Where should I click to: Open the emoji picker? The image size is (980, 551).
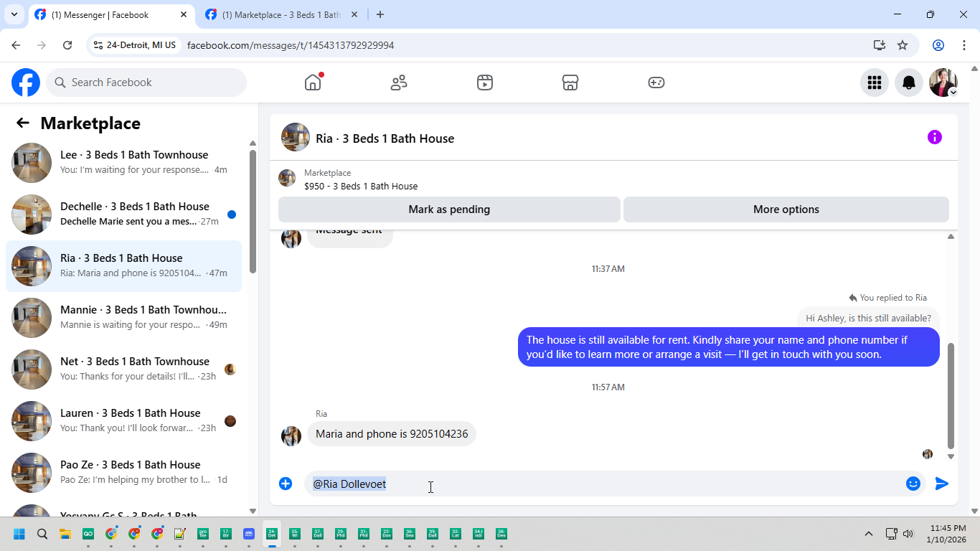tap(913, 484)
